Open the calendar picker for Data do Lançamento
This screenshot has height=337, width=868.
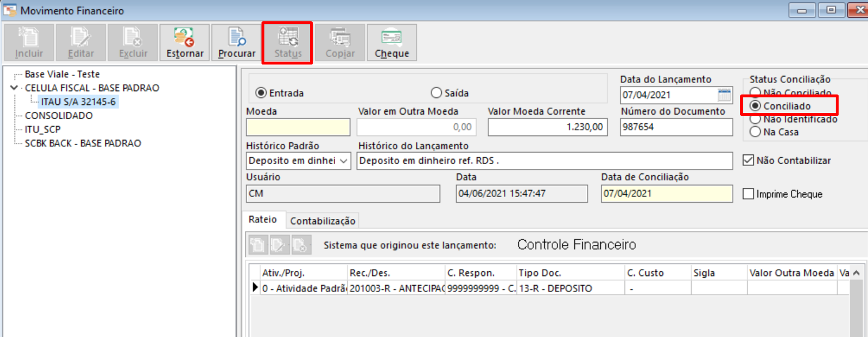(x=724, y=95)
